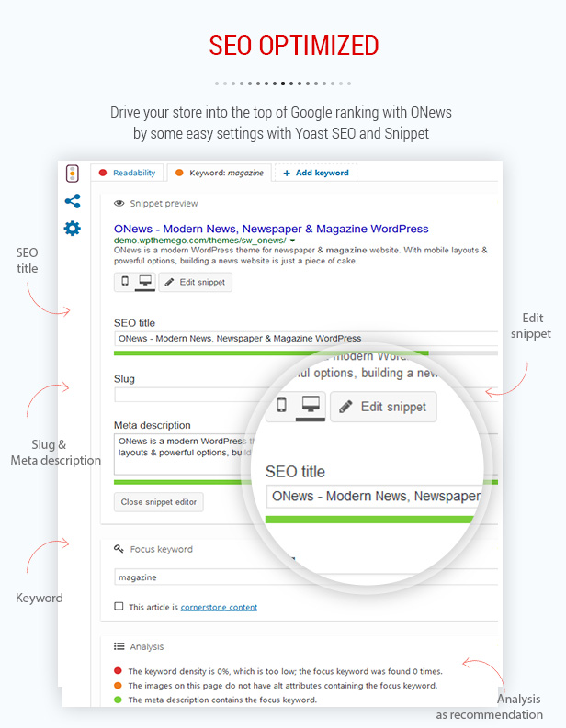Open the blue ONews snippet title link
This screenshot has height=728, width=566.
pos(271,229)
